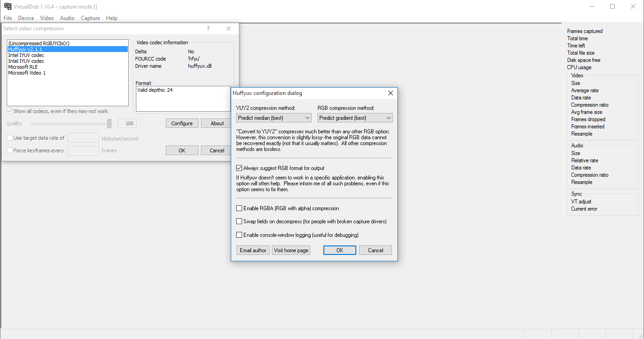Click the target data rate kilobytes/second field
644x339 pixels.
pos(83,138)
